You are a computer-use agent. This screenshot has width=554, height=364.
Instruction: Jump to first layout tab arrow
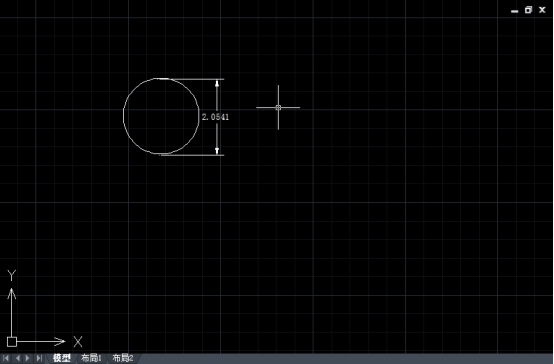coord(6,358)
